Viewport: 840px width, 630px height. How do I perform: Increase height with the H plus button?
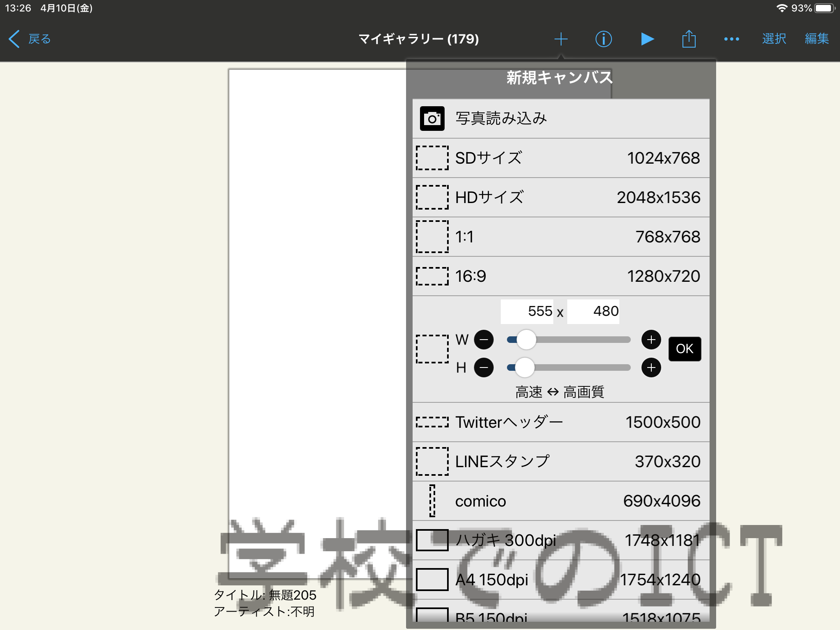tap(651, 367)
